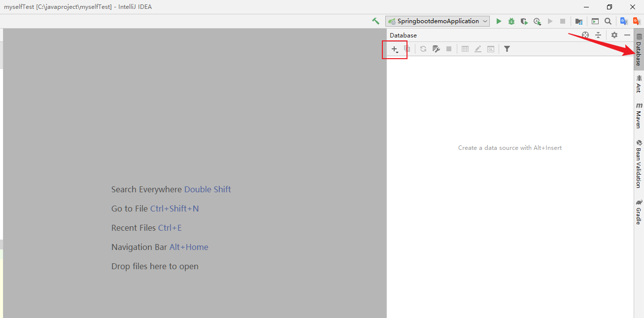Click the Duplicate data source icon
This screenshot has height=318, width=644.
[x=407, y=49]
